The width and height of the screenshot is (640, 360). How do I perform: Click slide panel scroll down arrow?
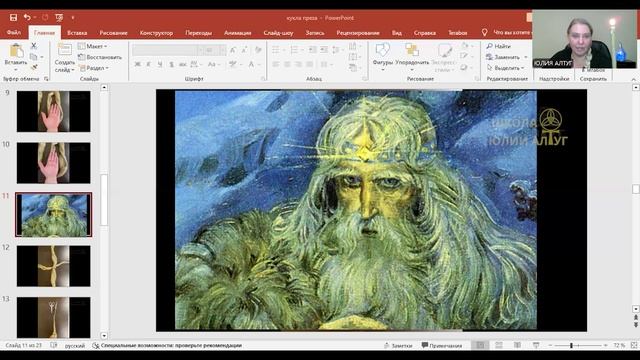[x=104, y=336]
